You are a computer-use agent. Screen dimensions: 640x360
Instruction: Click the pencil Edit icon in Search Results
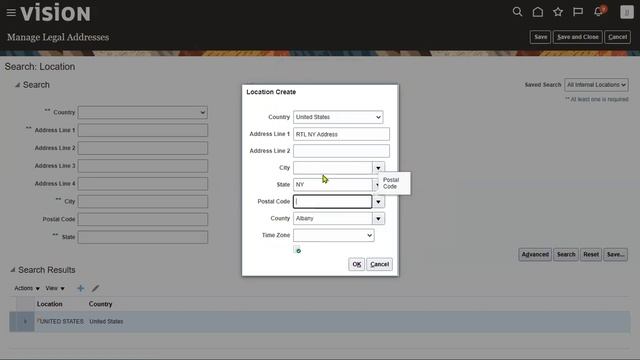click(x=95, y=288)
